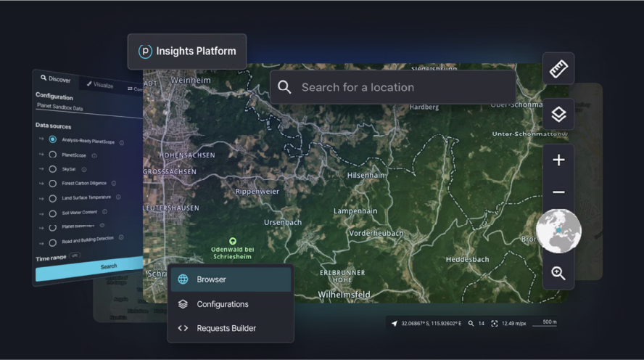Open info icon for Forest Carbon Diligence

click(114, 184)
